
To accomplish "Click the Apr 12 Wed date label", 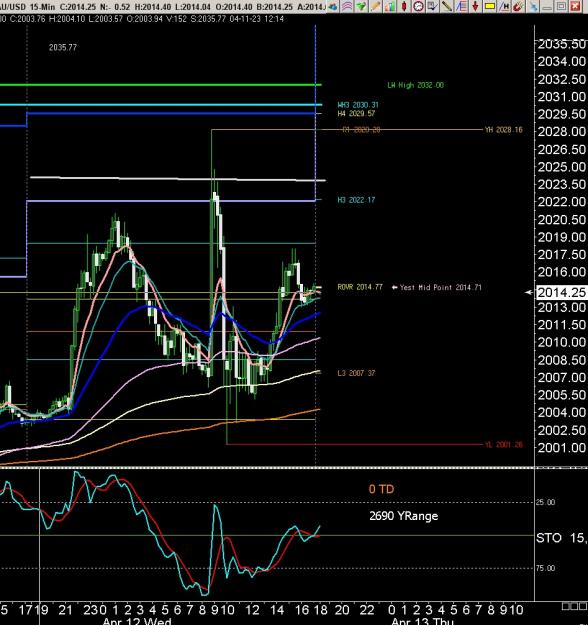I will (x=137, y=621).
